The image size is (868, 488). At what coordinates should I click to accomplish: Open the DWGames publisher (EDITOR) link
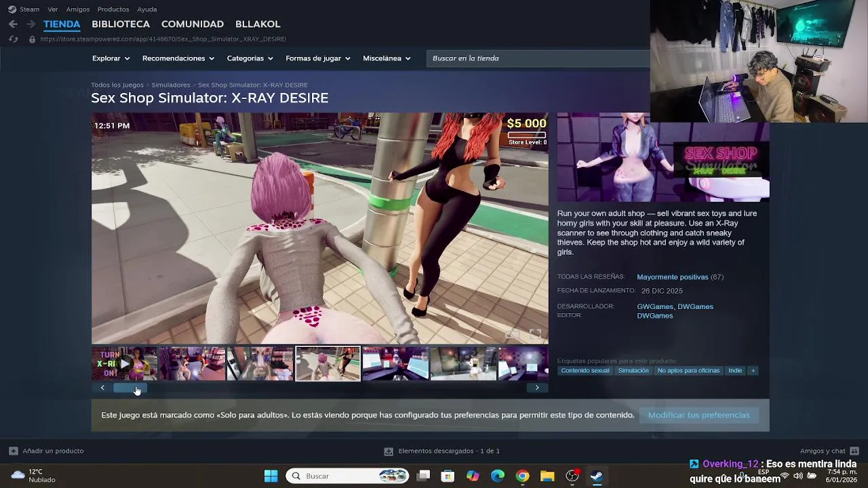coord(654,316)
